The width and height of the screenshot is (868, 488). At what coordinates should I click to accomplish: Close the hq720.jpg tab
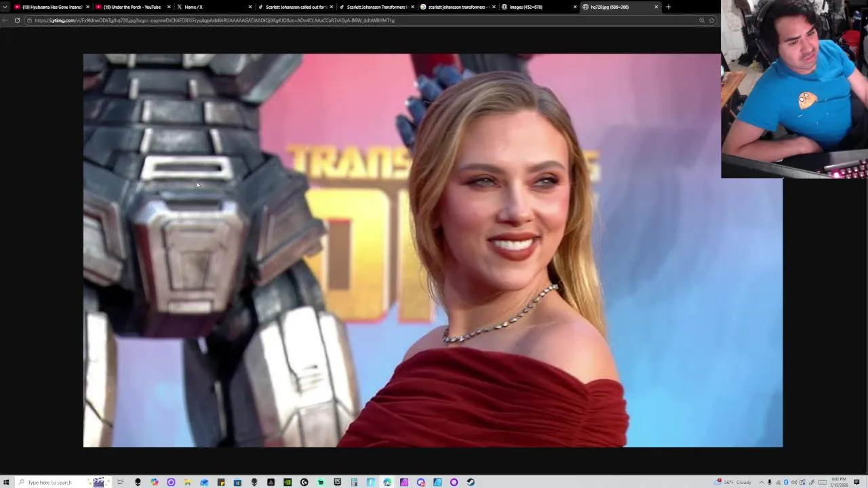(656, 7)
